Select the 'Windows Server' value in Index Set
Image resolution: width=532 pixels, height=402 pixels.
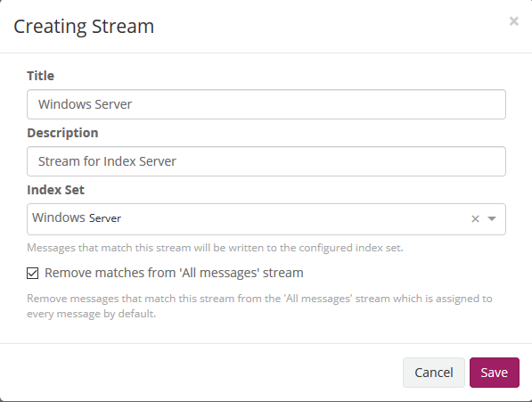(77, 217)
